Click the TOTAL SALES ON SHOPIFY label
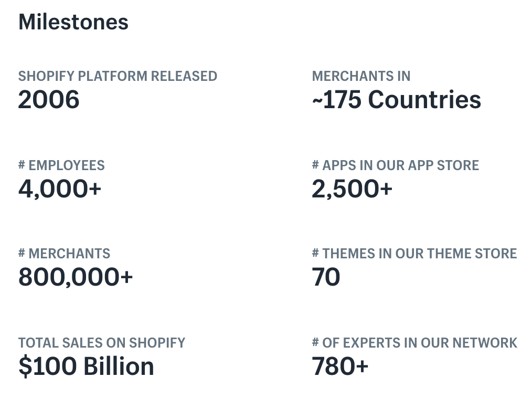Image resolution: width=532 pixels, height=398 pixels. coord(102,343)
